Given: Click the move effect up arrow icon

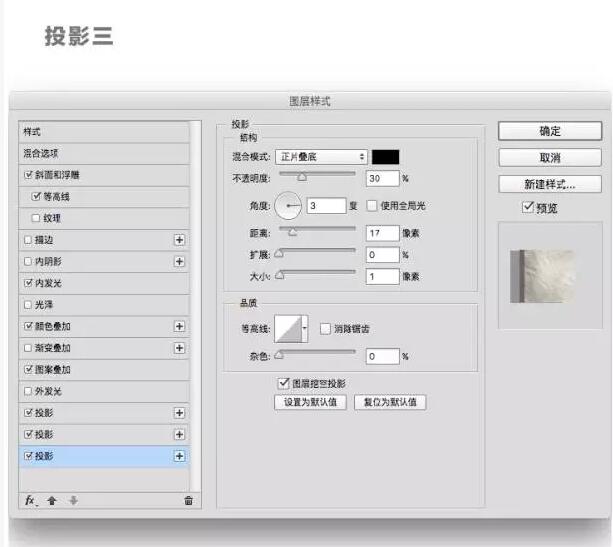Looking at the screenshot, I should click(52, 500).
